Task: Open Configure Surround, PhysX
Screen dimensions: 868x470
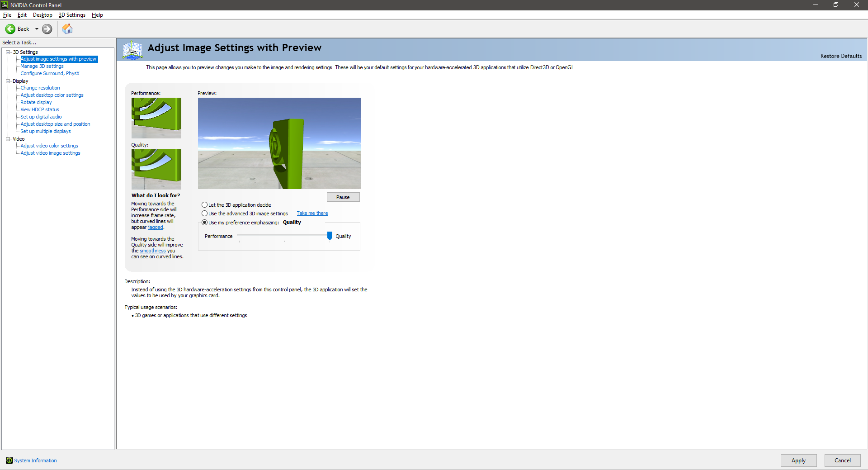Action: pos(50,73)
